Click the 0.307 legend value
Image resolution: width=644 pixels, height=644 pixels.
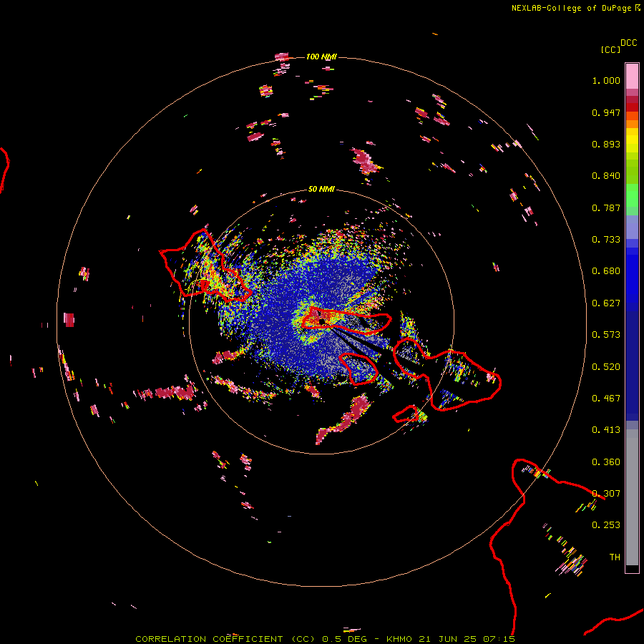606,494
